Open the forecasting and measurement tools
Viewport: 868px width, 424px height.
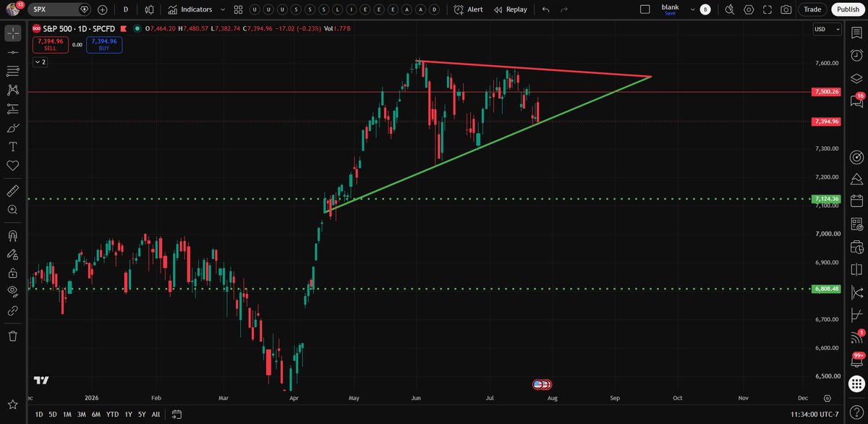pos(12,109)
